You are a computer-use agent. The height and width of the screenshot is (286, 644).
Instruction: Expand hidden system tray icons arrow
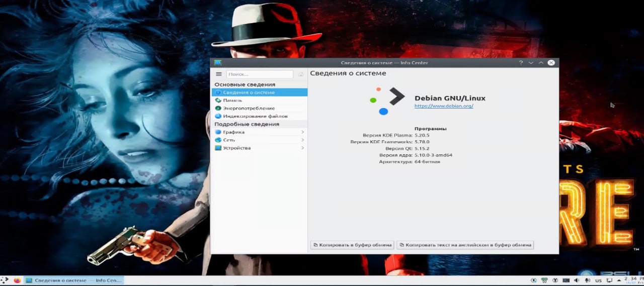point(619,280)
